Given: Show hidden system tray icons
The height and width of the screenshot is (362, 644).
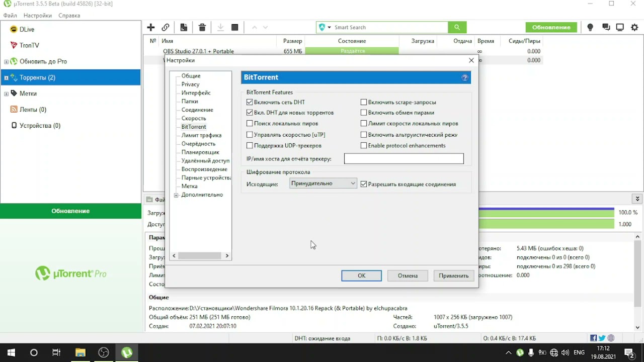Looking at the screenshot, I should (x=509, y=352).
